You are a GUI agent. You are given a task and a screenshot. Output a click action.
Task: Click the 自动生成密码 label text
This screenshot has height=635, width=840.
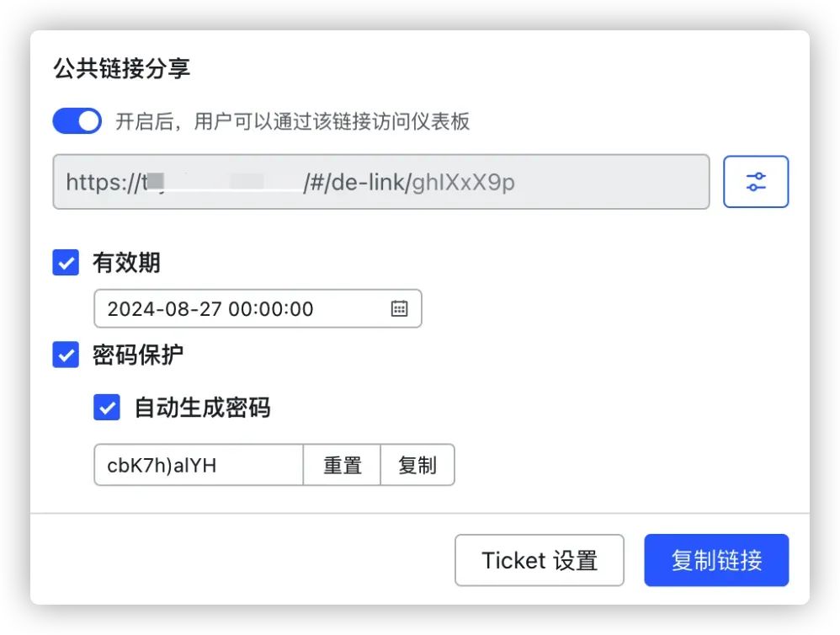coord(202,408)
